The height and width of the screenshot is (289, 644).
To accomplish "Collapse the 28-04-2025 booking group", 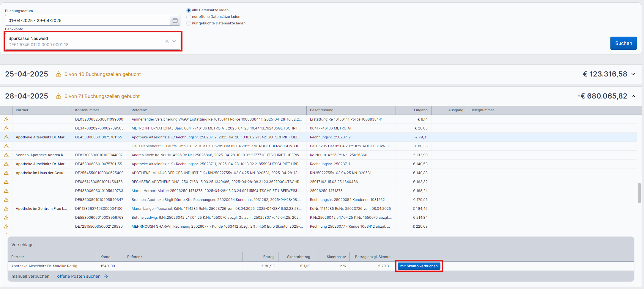I will coord(633,96).
